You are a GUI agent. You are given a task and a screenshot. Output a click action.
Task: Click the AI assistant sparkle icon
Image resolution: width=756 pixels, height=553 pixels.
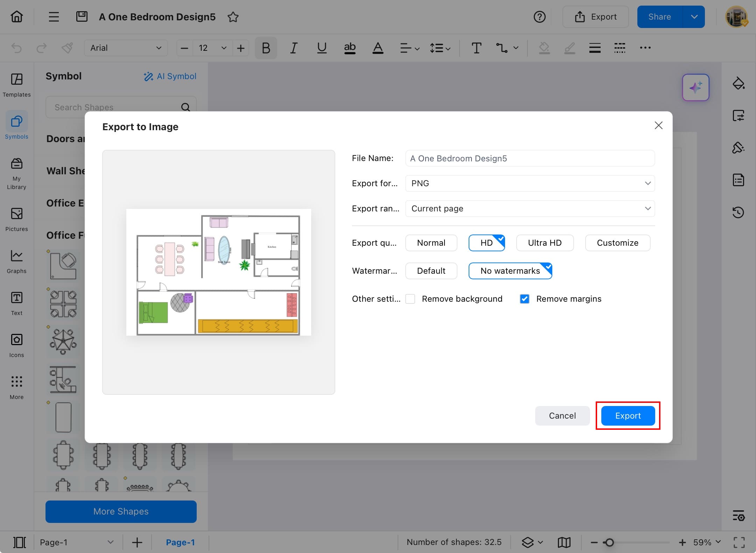coord(695,87)
